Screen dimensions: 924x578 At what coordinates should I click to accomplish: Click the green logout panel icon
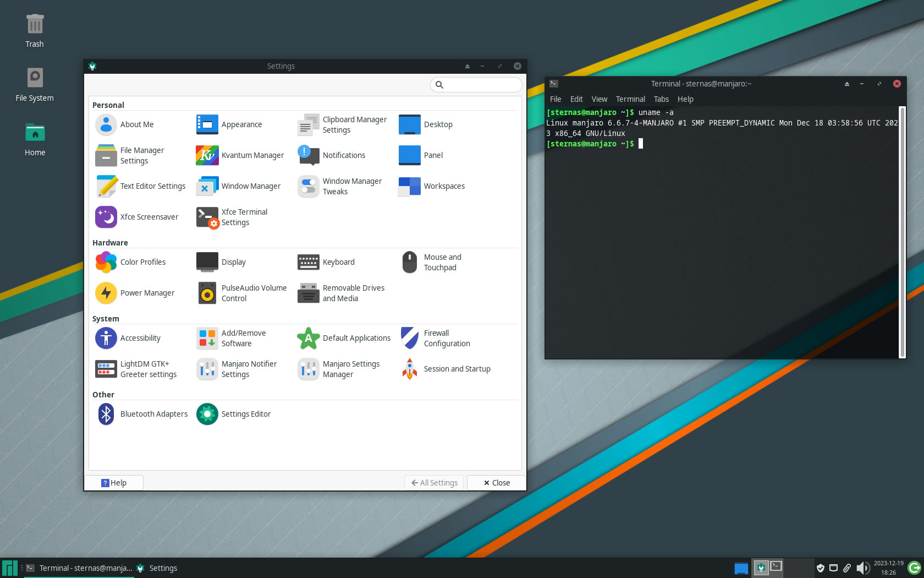pyautogui.click(x=915, y=568)
